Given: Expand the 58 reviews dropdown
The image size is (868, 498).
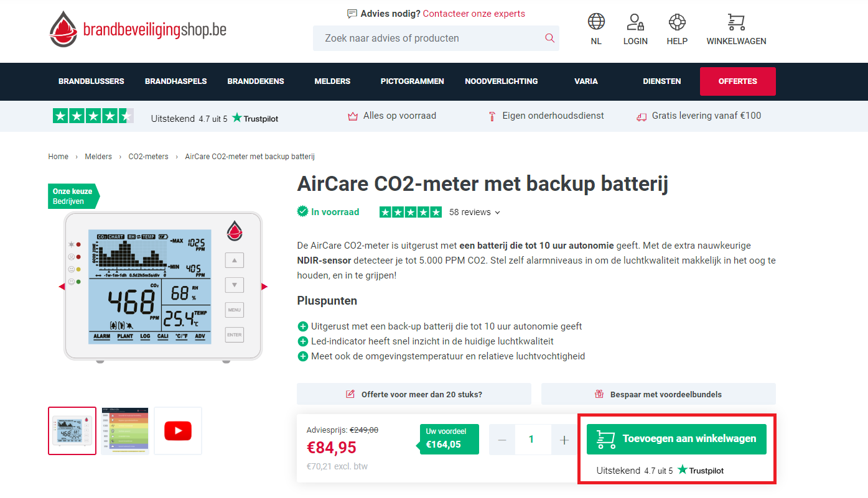Looking at the screenshot, I should [x=475, y=212].
